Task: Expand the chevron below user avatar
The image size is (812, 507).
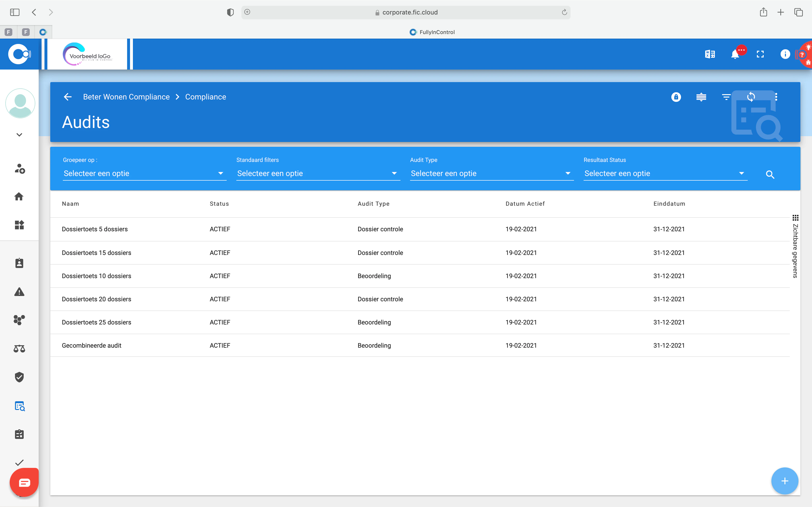Action: [19, 135]
